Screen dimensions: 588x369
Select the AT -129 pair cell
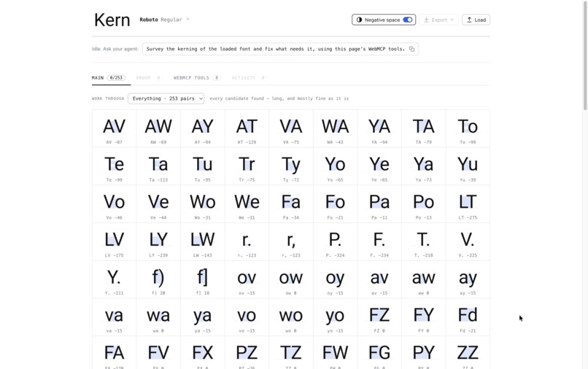point(247,128)
